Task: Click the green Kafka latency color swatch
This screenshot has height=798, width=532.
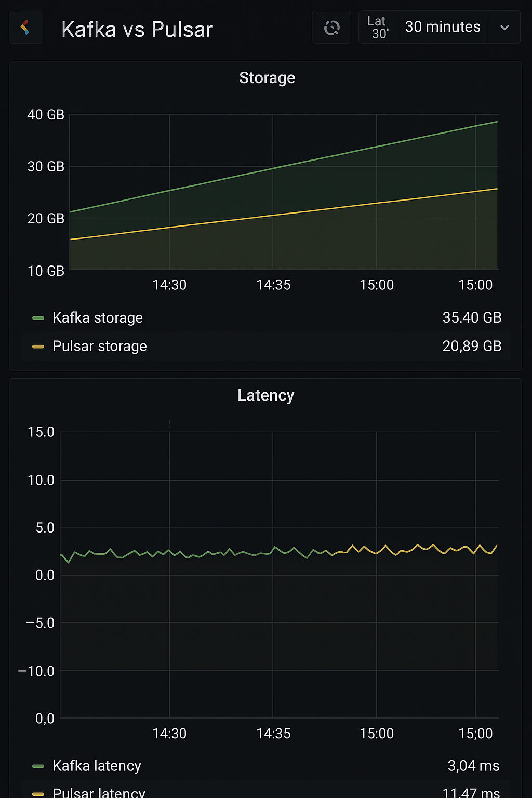Action: 38,766
